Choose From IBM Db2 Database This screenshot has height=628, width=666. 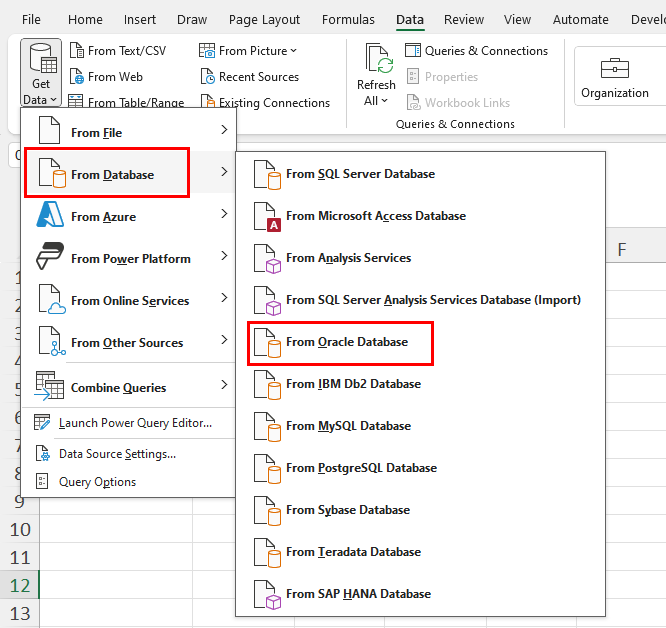(420, 384)
